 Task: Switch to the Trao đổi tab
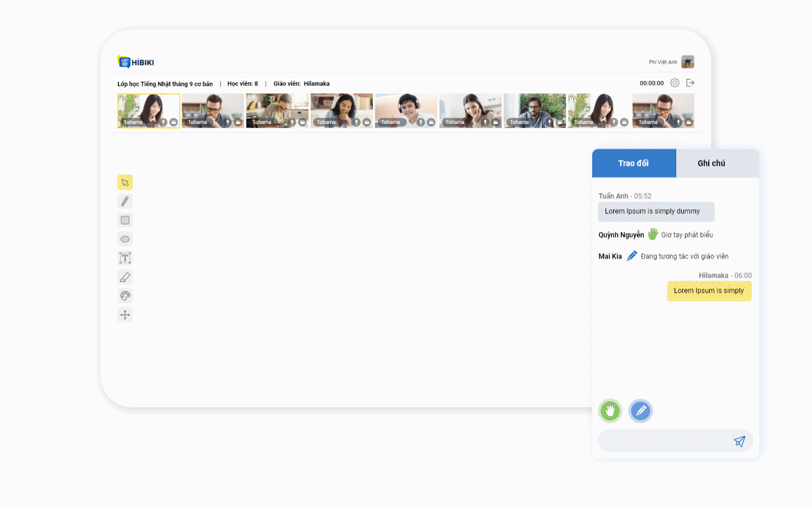(633, 163)
